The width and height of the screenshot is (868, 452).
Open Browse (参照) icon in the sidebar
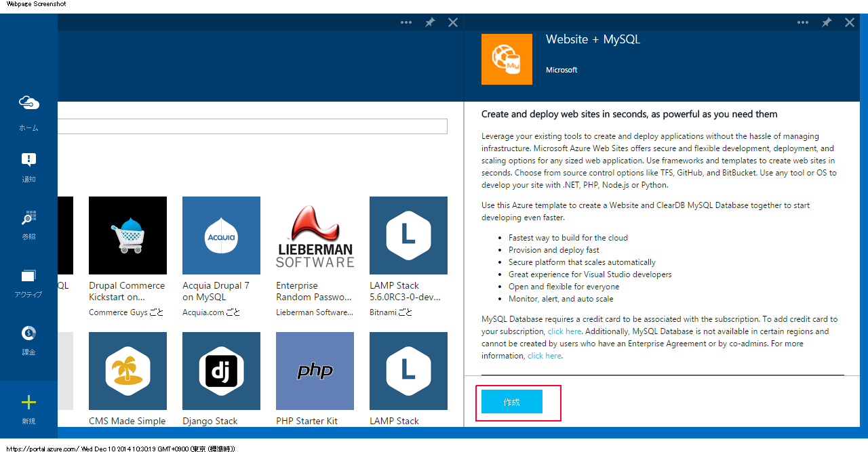[x=28, y=218]
